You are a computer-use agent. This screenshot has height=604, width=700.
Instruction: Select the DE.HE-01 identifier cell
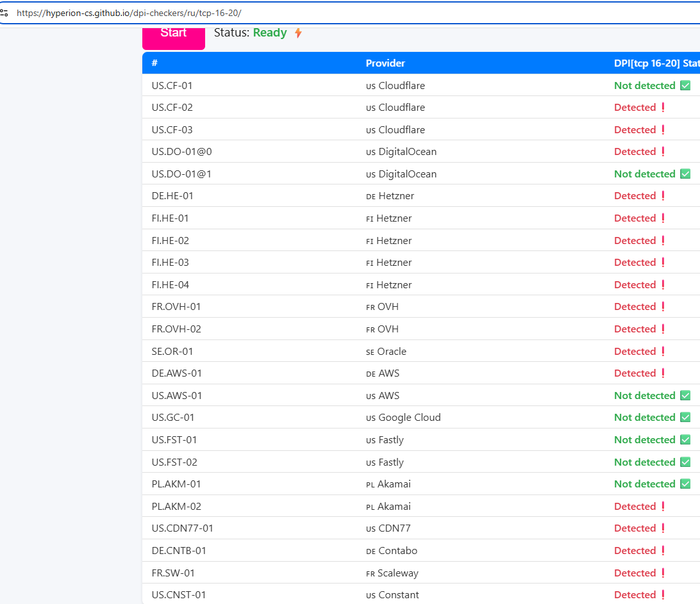point(172,196)
